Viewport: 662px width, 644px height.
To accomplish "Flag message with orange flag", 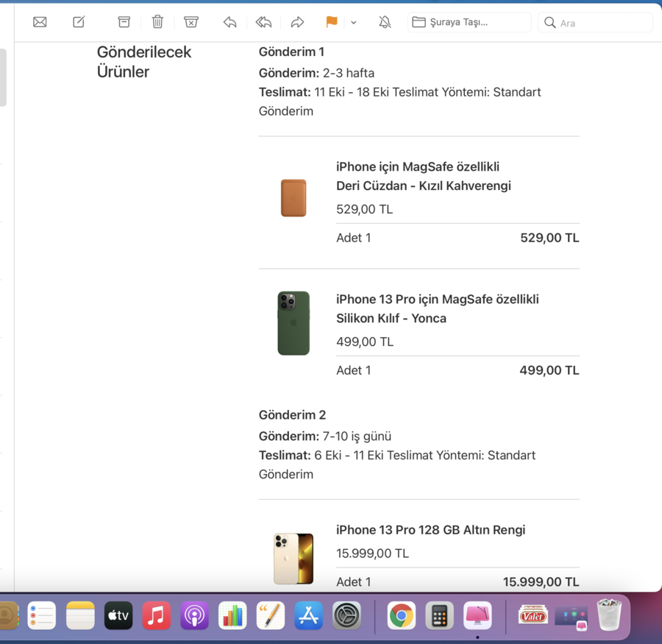I will tap(332, 22).
